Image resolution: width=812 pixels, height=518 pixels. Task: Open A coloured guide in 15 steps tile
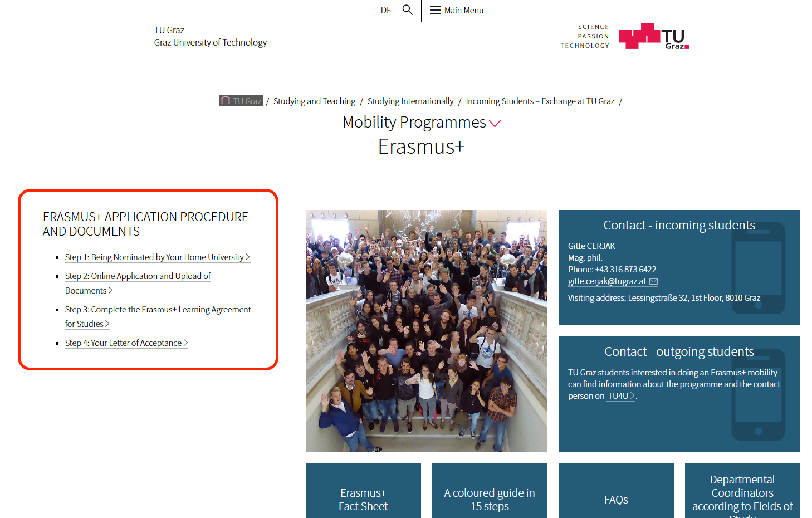pyautogui.click(x=490, y=490)
